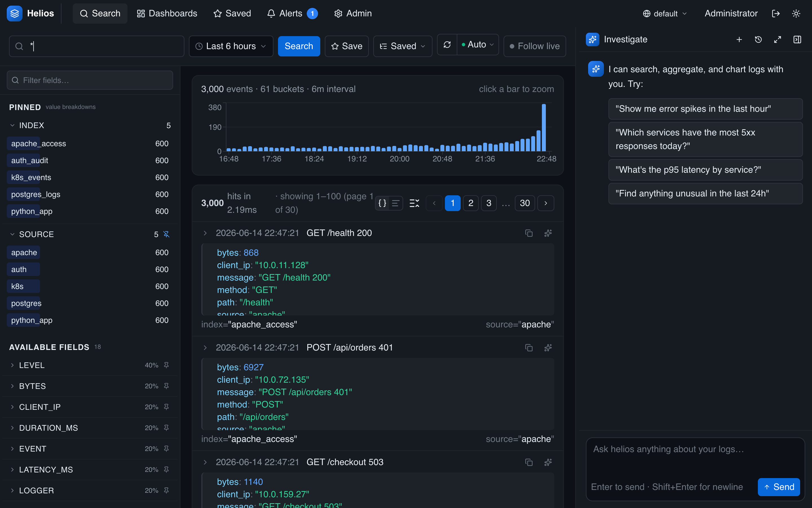Log out using the sign-out icon

[x=775, y=14]
